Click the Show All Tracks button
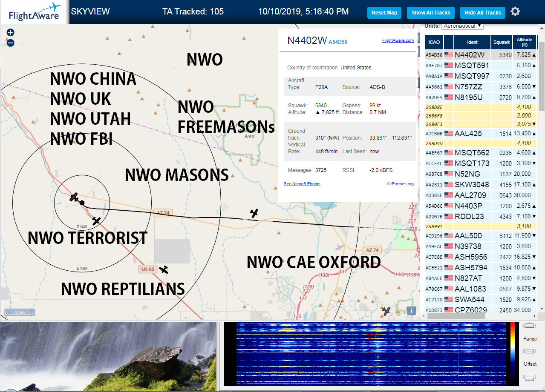 click(431, 13)
